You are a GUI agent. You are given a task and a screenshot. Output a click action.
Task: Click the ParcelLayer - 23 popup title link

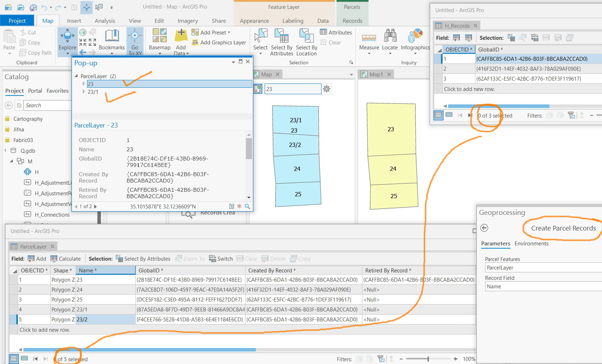click(96, 125)
